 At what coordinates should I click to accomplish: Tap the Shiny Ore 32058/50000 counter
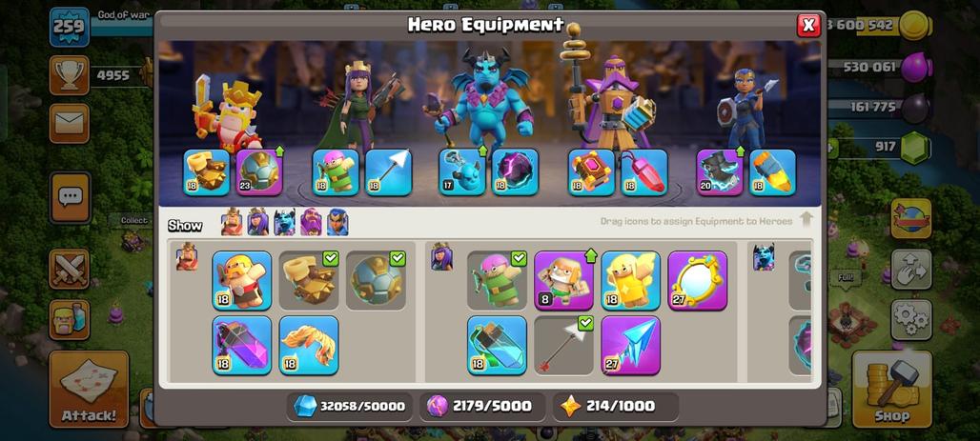click(x=349, y=407)
